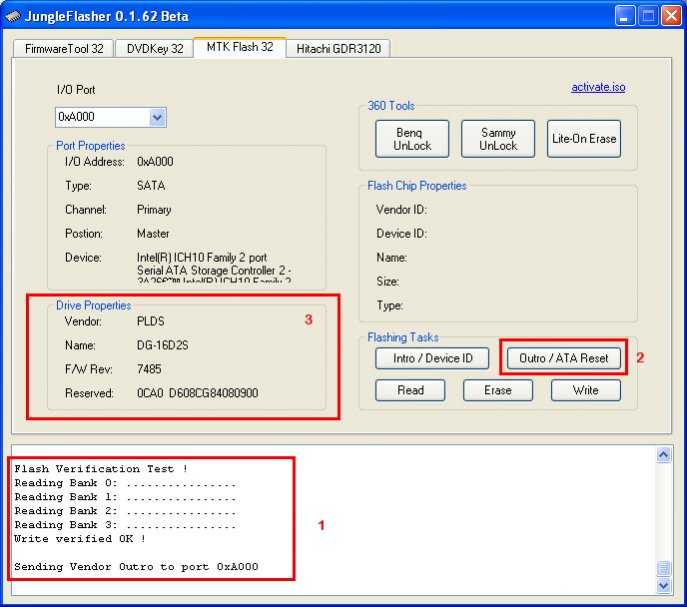
Task: Click the Device ID label in Flash Chip Properties
Action: pyautogui.click(x=401, y=234)
